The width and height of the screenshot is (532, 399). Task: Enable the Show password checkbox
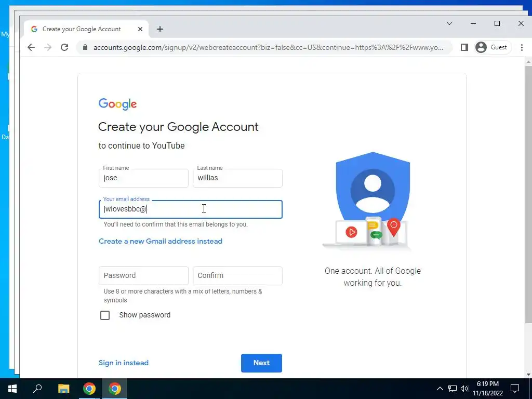click(x=105, y=315)
